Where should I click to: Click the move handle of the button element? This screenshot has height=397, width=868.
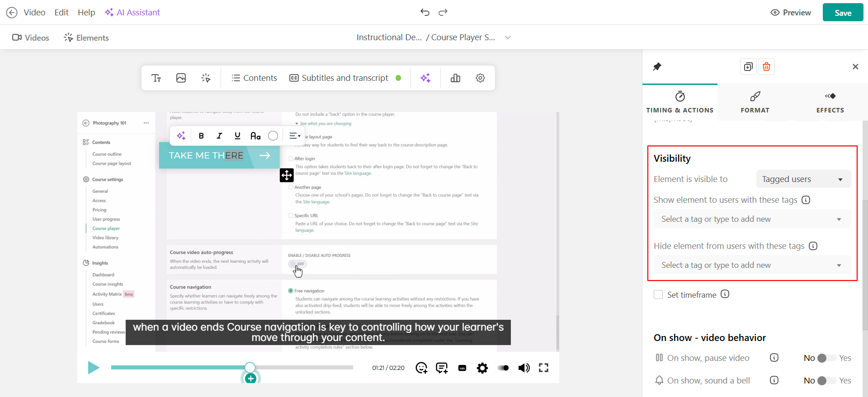pos(287,175)
